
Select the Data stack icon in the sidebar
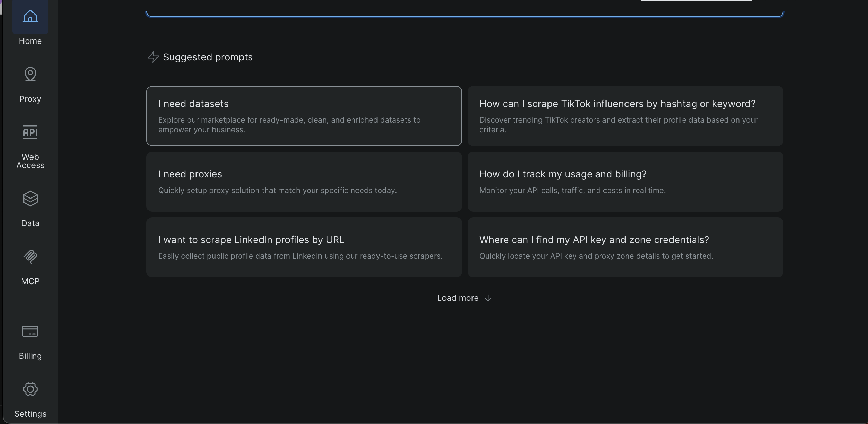click(30, 199)
